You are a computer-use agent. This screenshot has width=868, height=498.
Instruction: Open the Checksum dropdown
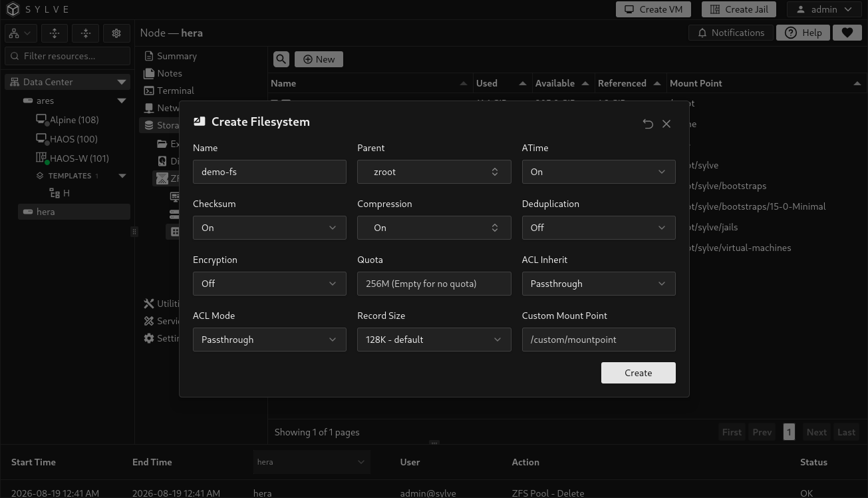tap(269, 228)
